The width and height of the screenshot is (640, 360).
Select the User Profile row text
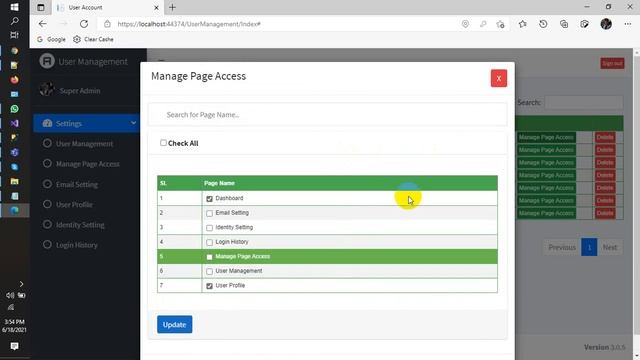(x=230, y=286)
